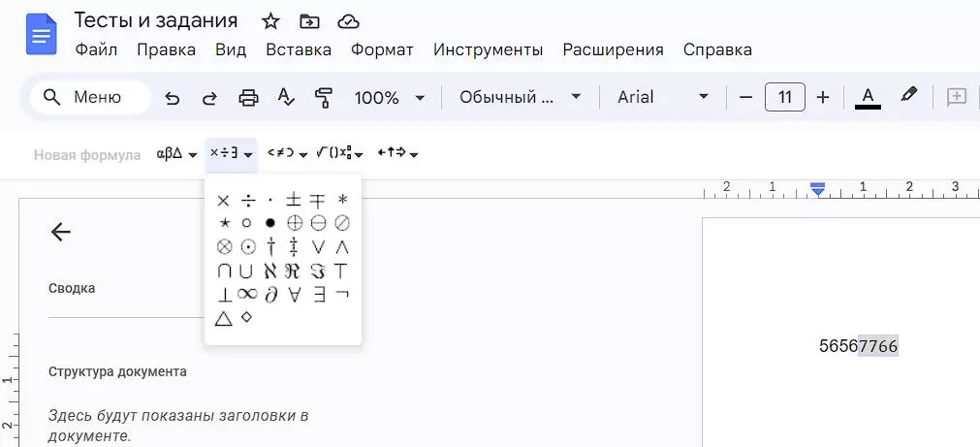
Task: Open the Файл menu
Action: point(96,50)
